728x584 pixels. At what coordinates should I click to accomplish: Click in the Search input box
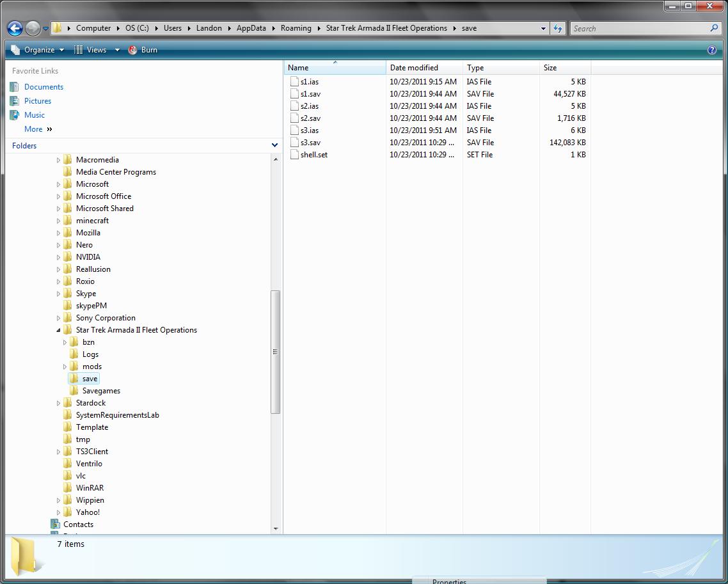point(640,28)
